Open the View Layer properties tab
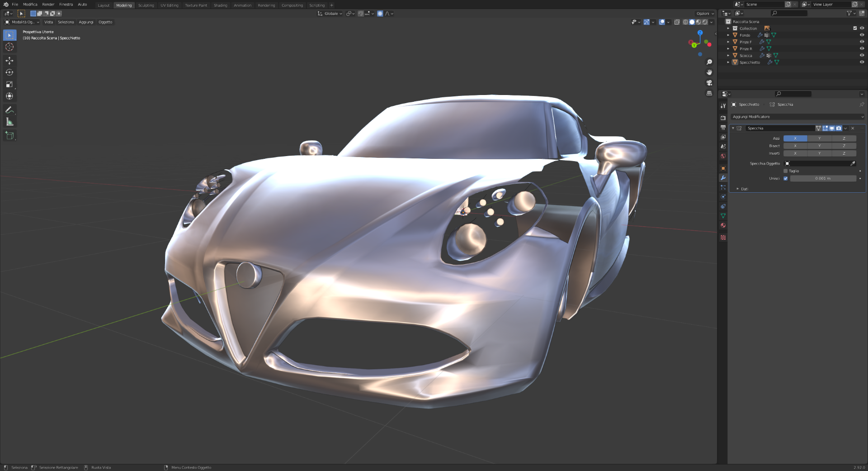Viewport: 868px width, 471px height. [x=723, y=137]
